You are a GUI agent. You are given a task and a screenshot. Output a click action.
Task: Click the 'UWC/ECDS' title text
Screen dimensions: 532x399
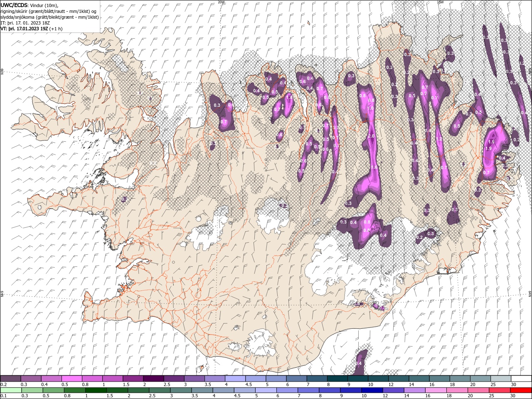point(15,5)
